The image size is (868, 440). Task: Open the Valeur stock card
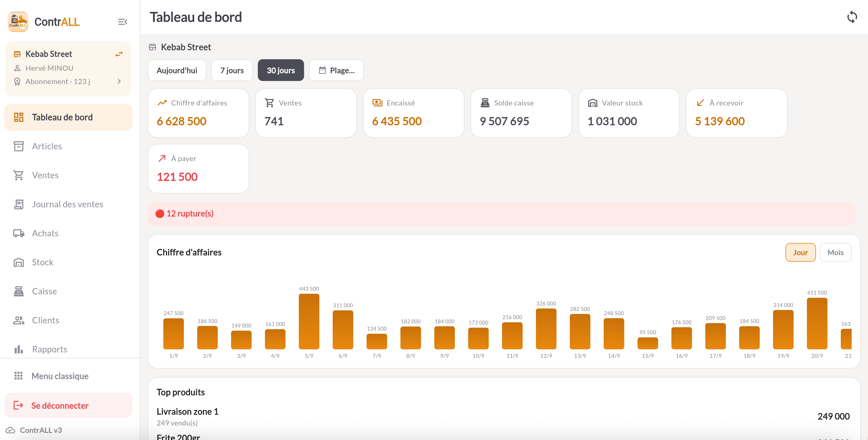click(x=629, y=113)
